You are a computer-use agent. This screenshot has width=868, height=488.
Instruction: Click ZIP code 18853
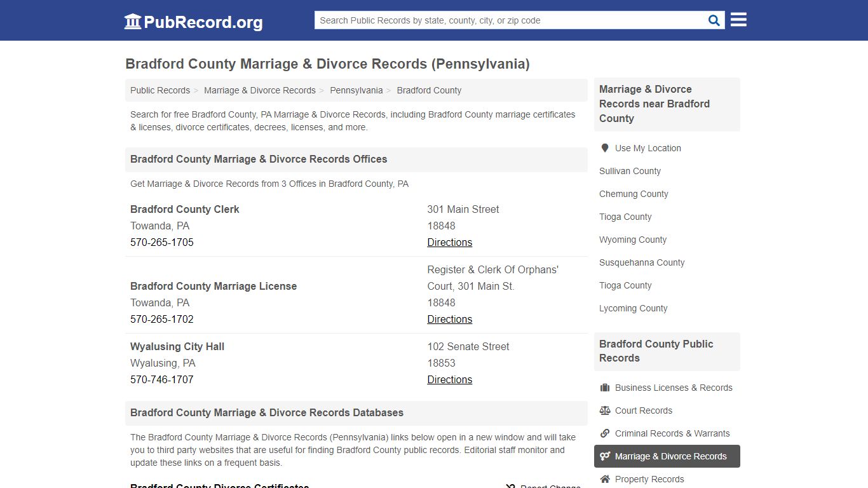click(x=442, y=363)
